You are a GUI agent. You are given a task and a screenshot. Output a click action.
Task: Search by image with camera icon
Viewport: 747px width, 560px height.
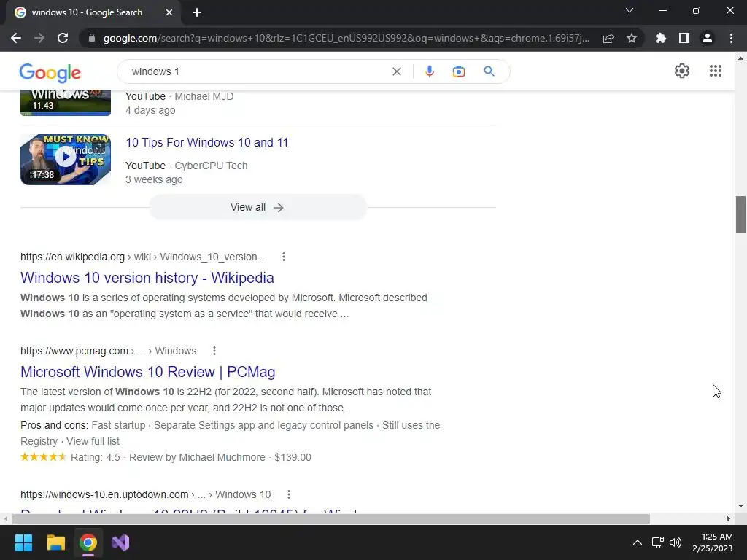click(x=459, y=71)
